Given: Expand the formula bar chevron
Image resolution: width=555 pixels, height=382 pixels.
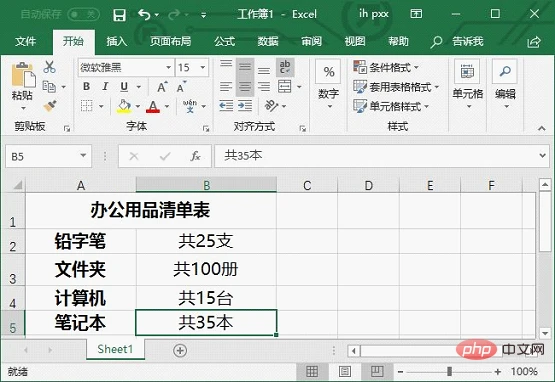Looking at the screenshot, I should [542, 155].
